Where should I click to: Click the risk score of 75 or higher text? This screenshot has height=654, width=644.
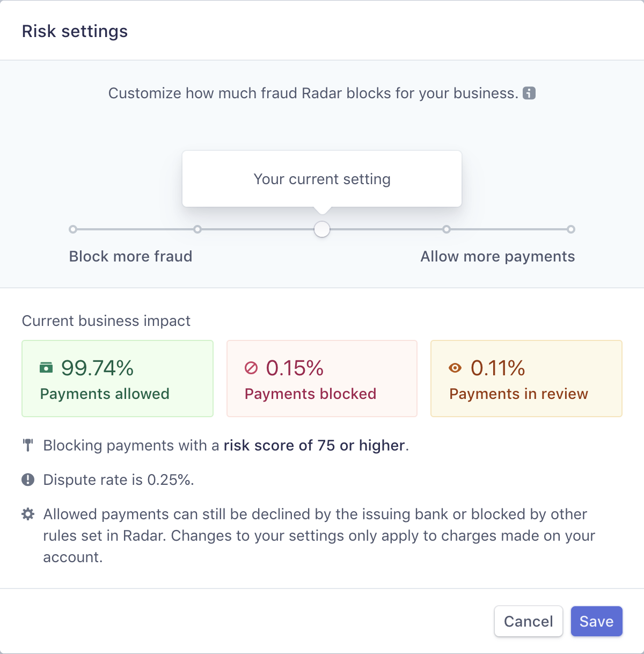pos(314,445)
